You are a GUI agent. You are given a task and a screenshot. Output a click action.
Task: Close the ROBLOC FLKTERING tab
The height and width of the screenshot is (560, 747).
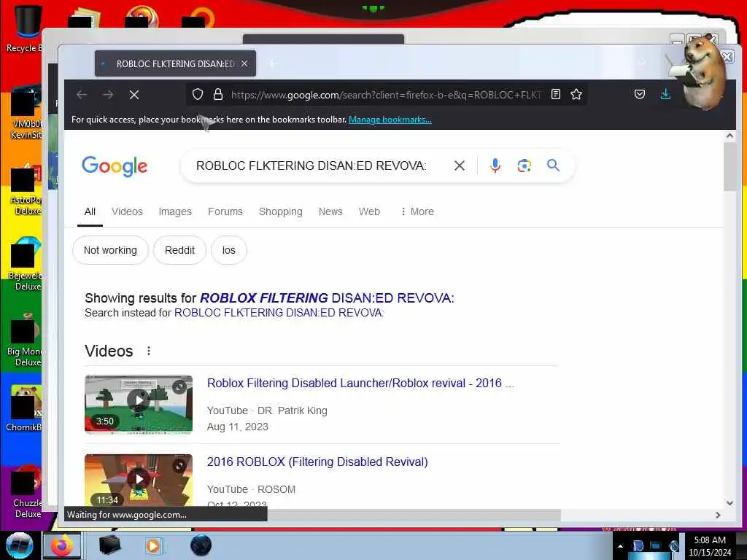tap(244, 63)
